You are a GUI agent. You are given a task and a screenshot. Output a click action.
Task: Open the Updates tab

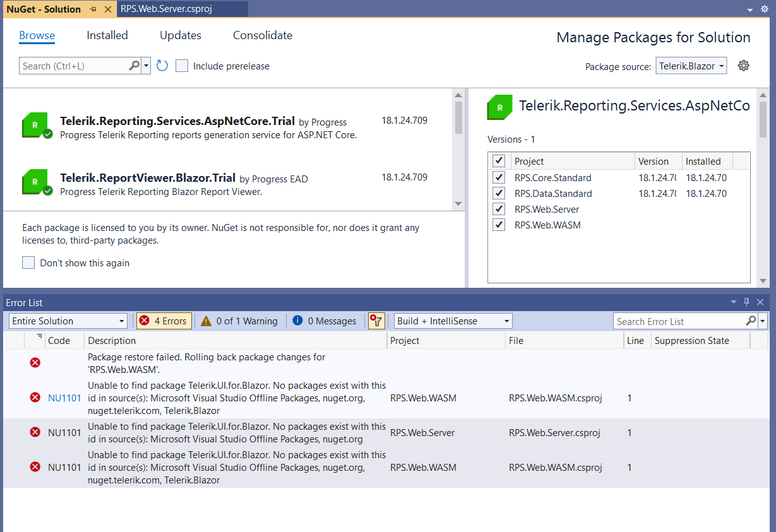[x=181, y=35]
